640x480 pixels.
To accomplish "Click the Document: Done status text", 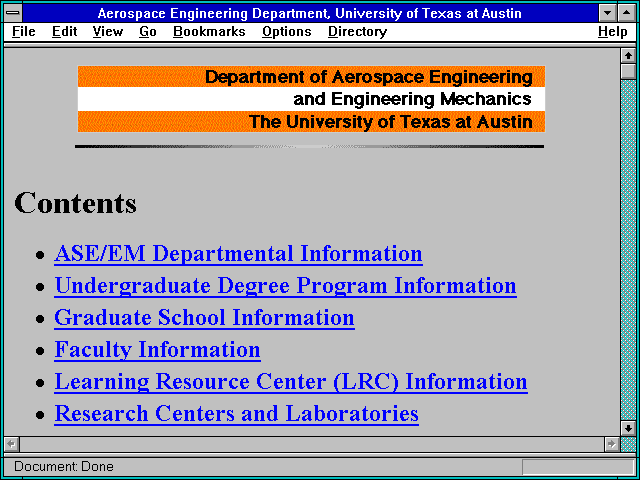I will tap(64, 467).
